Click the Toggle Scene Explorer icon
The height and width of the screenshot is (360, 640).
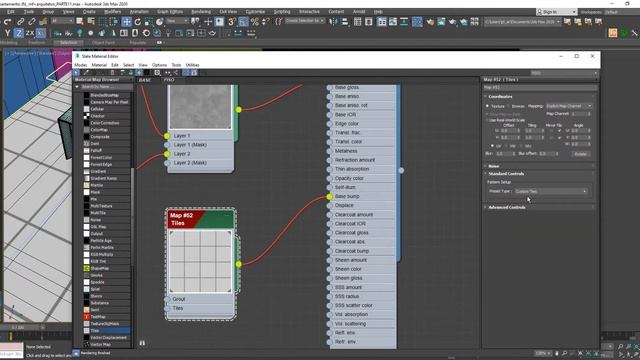click(358, 22)
